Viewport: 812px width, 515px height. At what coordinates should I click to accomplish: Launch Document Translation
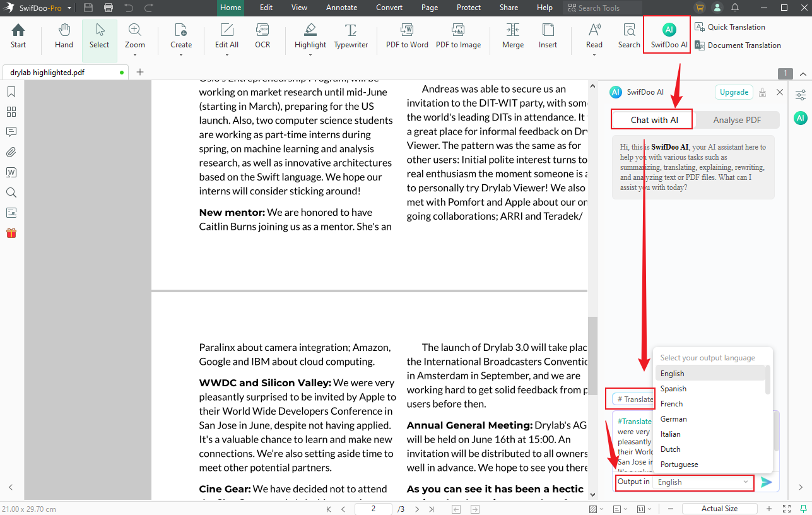pyautogui.click(x=738, y=45)
